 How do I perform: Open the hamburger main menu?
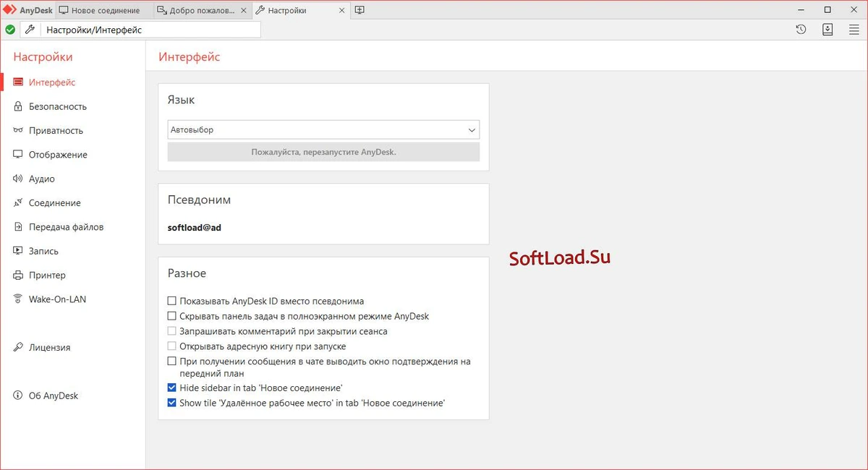[854, 30]
